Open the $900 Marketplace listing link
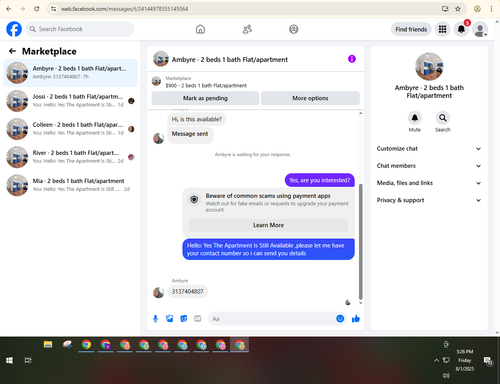The image size is (500, 384). coord(206,85)
